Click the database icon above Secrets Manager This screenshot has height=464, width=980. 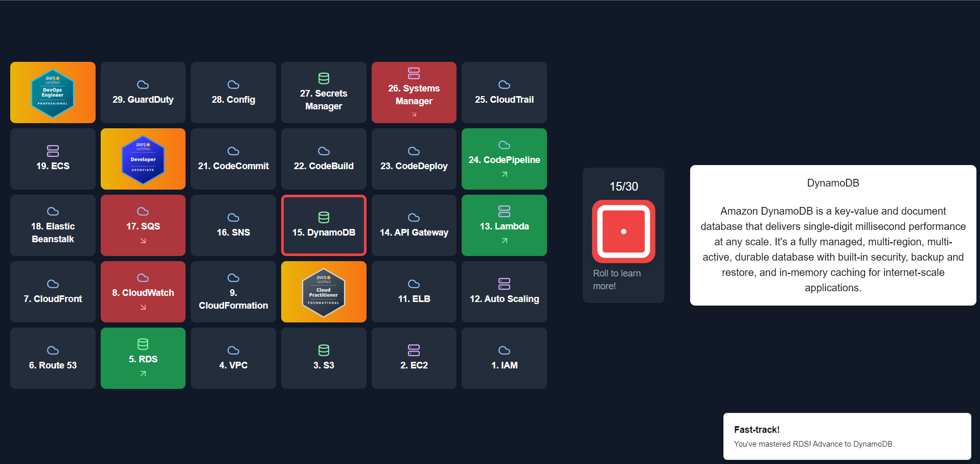324,78
